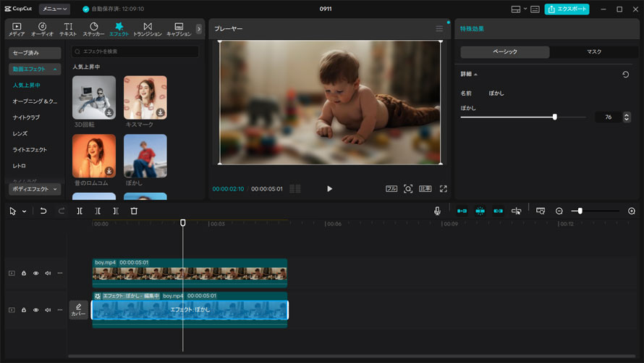Download the 3D回転 effect
The width and height of the screenshot is (644, 363).
click(x=109, y=112)
